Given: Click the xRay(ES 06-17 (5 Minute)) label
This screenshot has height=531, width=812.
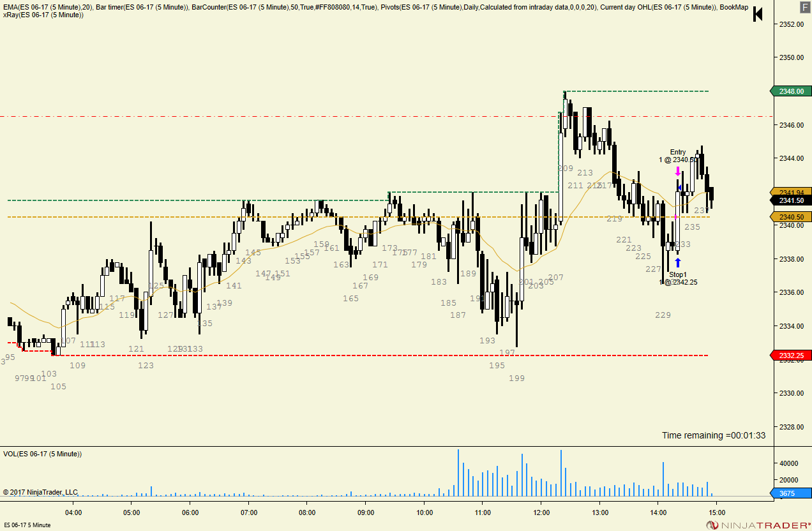Looking at the screenshot, I should tap(43, 15).
